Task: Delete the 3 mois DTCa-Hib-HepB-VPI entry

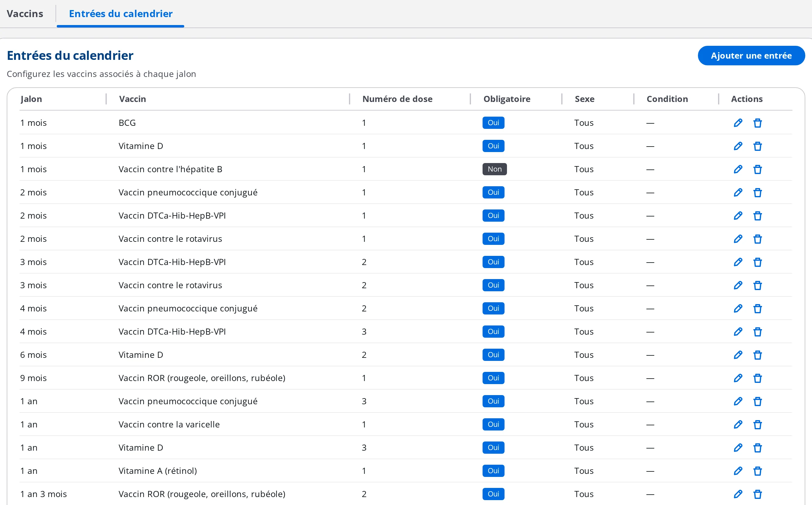Action: (758, 262)
